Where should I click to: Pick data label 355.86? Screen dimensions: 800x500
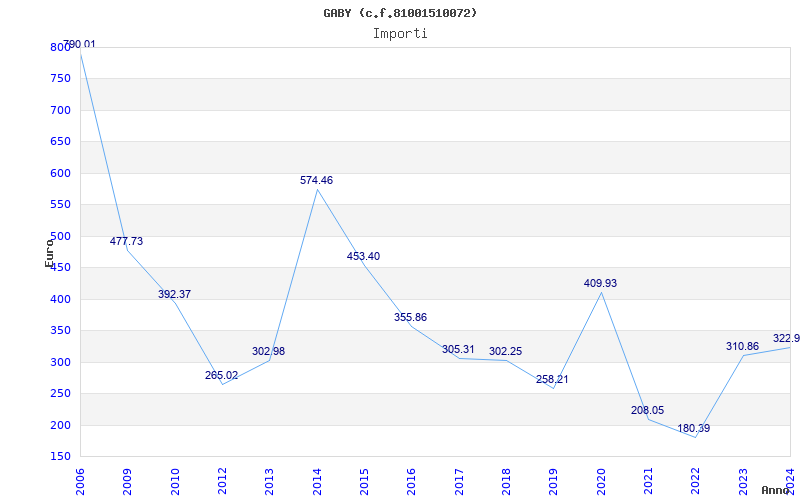pyautogui.click(x=410, y=317)
